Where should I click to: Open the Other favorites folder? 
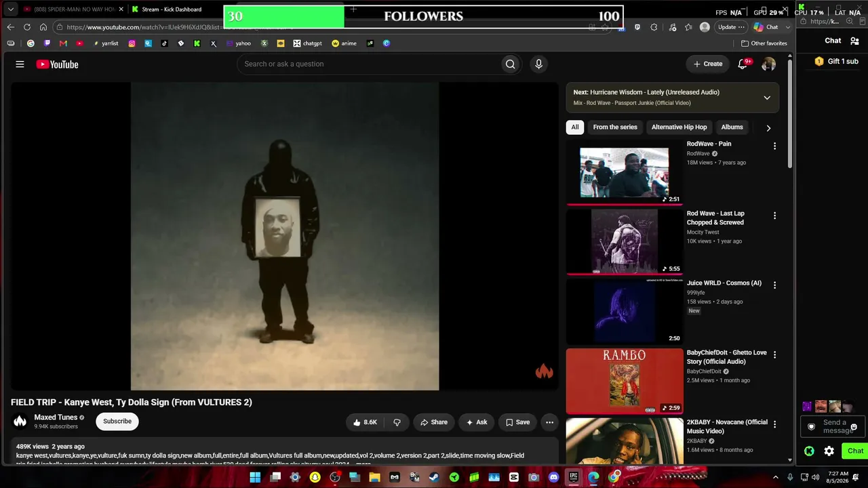point(764,43)
